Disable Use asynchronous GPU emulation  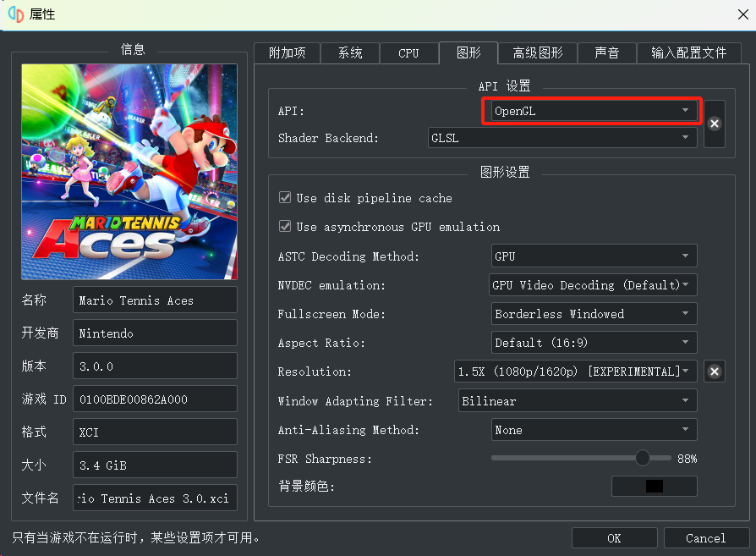click(x=285, y=227)
